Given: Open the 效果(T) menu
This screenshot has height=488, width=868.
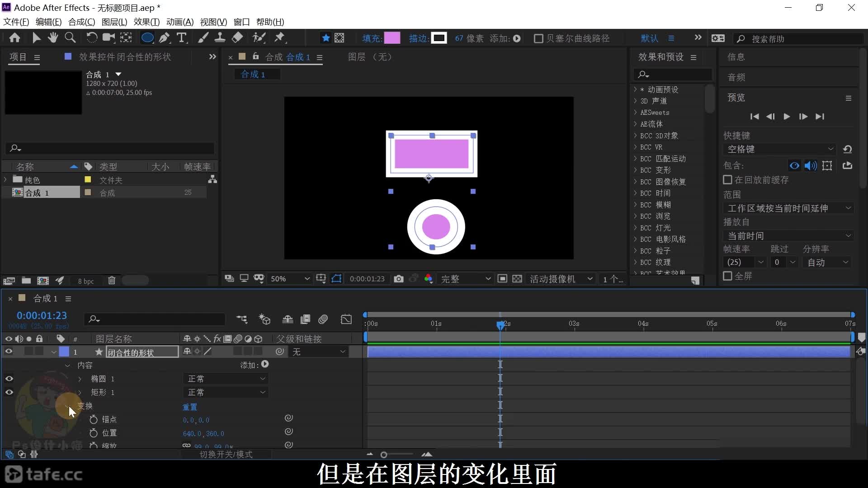Looking at the screenshot, I should click(146, 22).
